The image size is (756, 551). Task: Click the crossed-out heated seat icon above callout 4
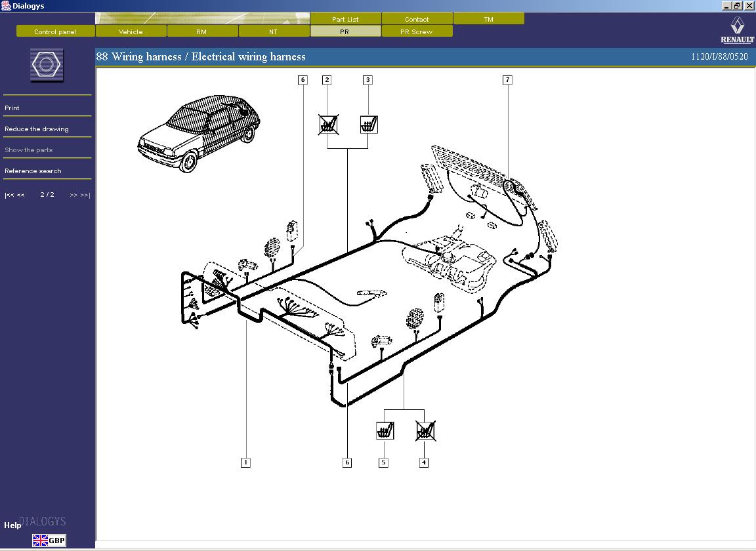click(425, 430)
